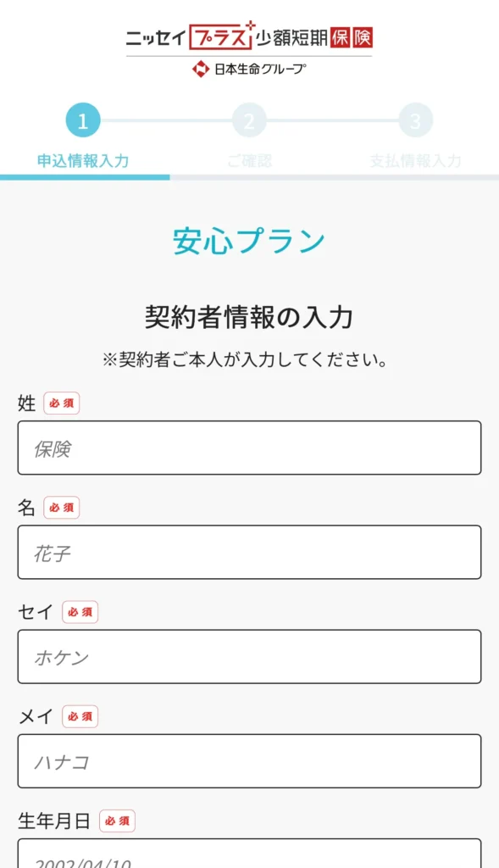Focus the メイ input field with ハナコ placeholder
This screenshot has width=499, height=868.
tap(249, 761)
